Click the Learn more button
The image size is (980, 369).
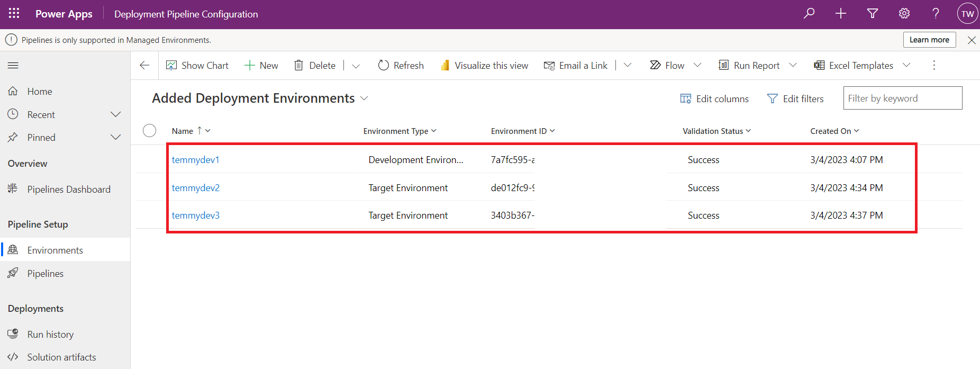(929, 40)
